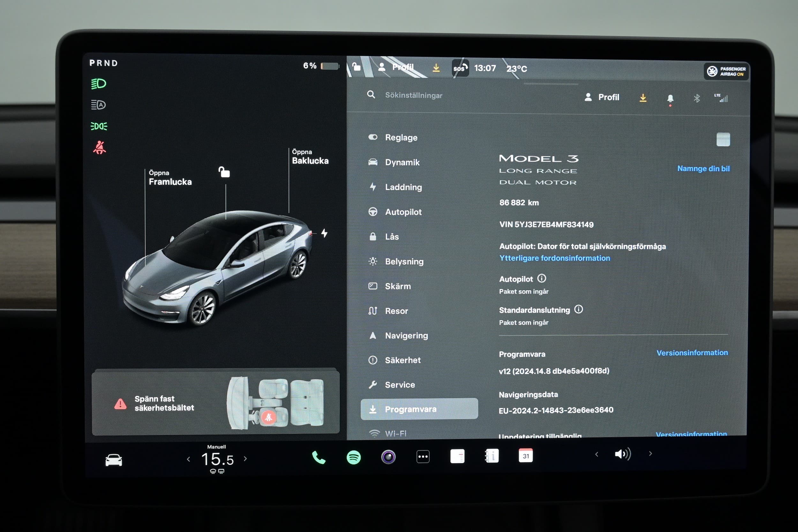
Task: Open Profil in the settings header
Action: tap(602, 97)
